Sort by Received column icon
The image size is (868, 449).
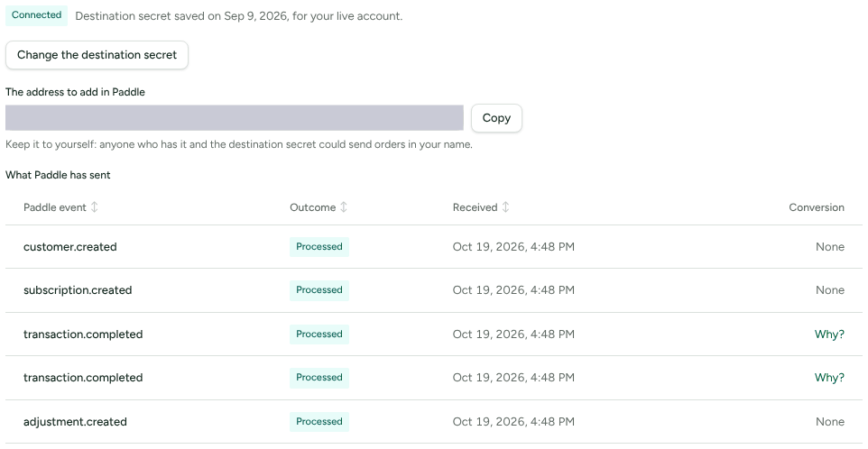(x=505, y=207)
